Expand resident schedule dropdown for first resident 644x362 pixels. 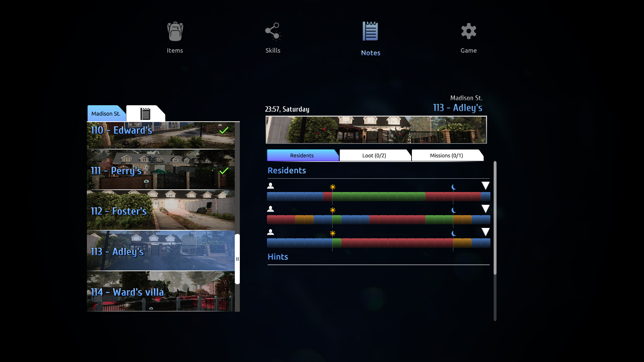coord(485,186)
